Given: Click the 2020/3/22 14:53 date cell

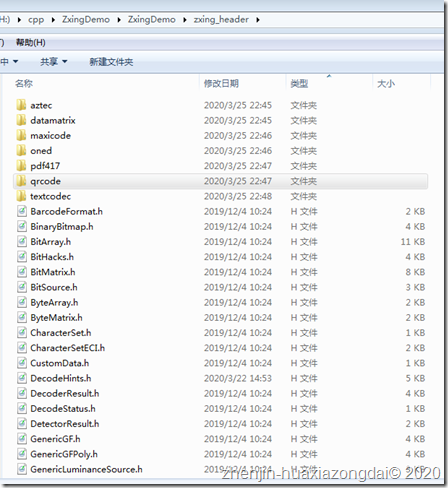Looking at the screenshot, I should coord(238,378).
